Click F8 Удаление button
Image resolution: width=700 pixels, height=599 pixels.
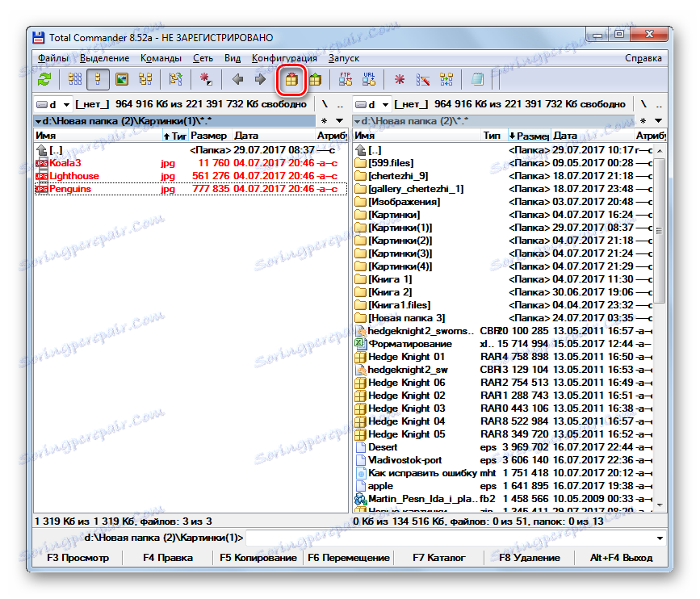coord(530,558)
